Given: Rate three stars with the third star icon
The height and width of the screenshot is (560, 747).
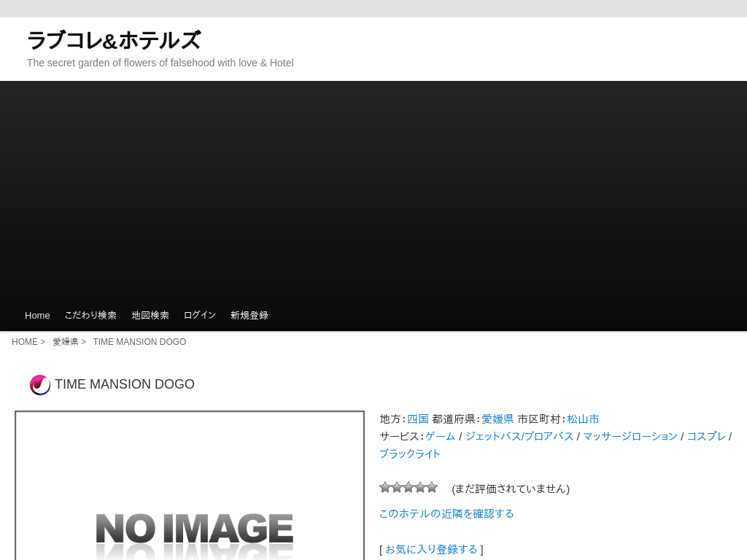Looking at the screenshot, I should pos(409,487).
